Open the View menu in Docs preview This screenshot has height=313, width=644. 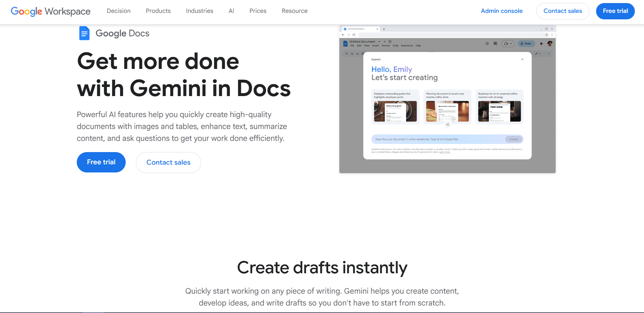click(x=367, y=45)
